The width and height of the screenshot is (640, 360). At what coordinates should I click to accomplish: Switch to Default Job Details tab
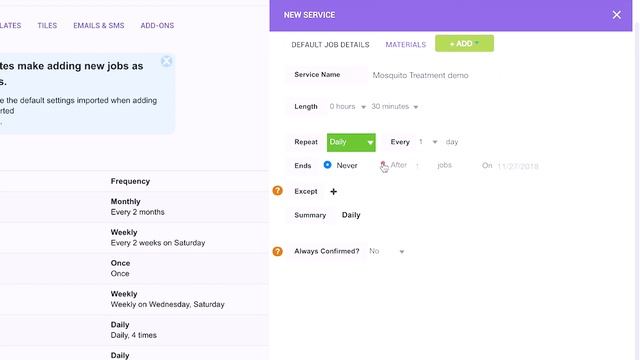(330, 44)
